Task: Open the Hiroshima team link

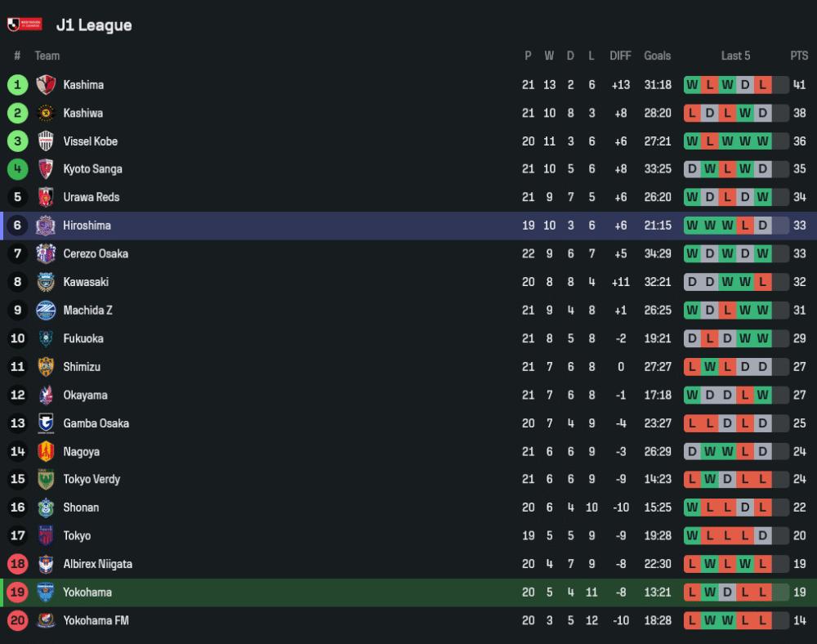Action: 87,226
